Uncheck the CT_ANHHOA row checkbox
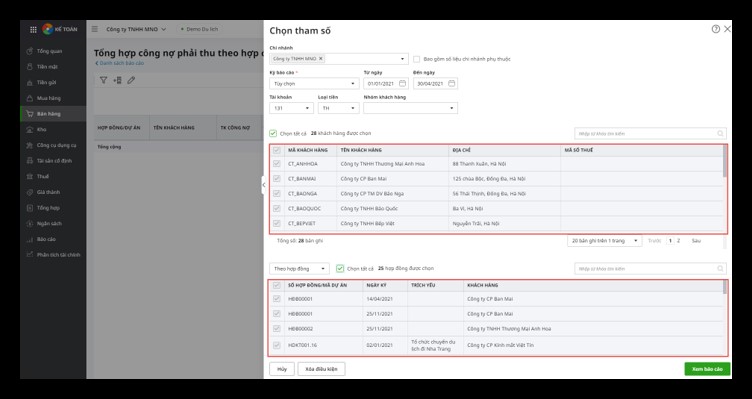The image size is (752, 399). click(x=277, y=164)
